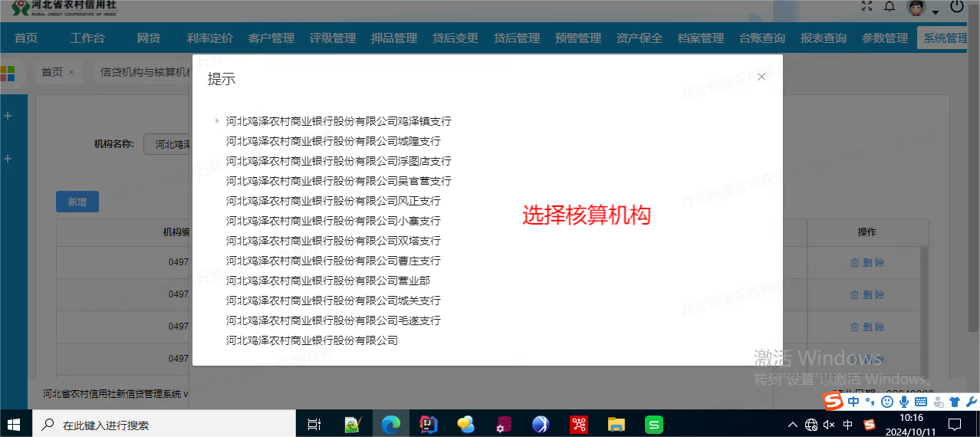
Task: Select the last 河北鸡泽农村商业银行股份有限公司 head-office entry
Action: pyautogui.click(x=312, y=340)
